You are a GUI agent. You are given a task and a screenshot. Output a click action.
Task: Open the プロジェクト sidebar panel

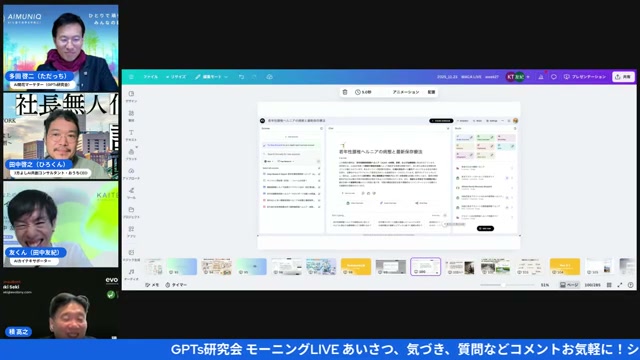coord(131,212)
